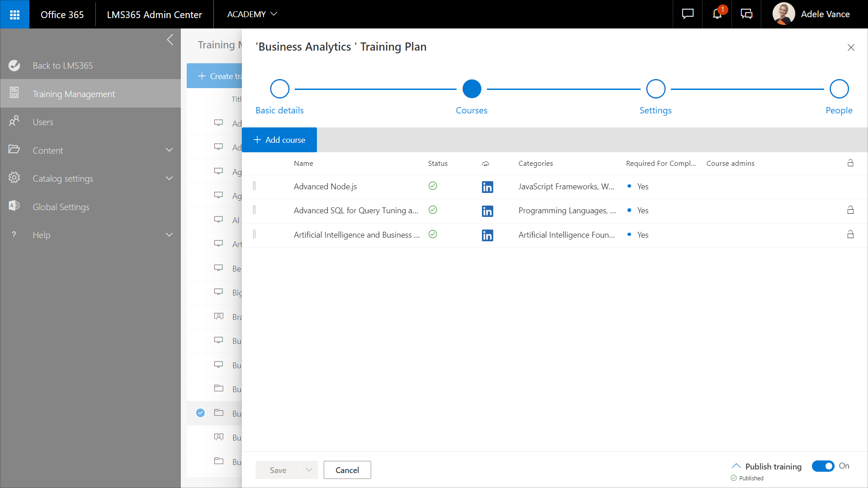Click the Help question mark icon
This screenshot has height=488, width=868.
pos(14,235)
